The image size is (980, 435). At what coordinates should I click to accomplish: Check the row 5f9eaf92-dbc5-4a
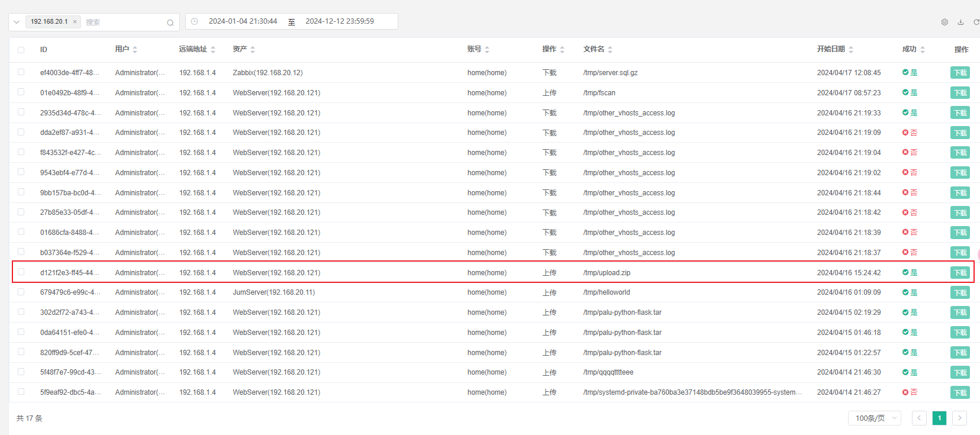[21, 392]
